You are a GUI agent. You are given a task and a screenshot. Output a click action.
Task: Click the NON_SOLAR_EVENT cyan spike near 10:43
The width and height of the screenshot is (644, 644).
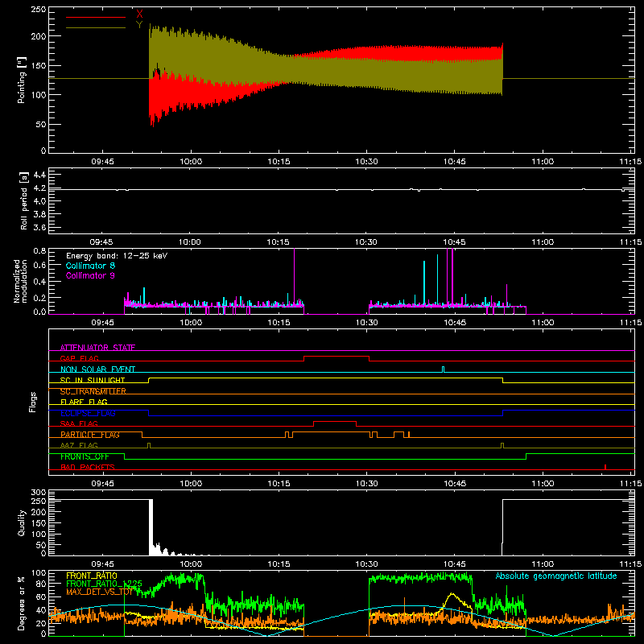443,369
